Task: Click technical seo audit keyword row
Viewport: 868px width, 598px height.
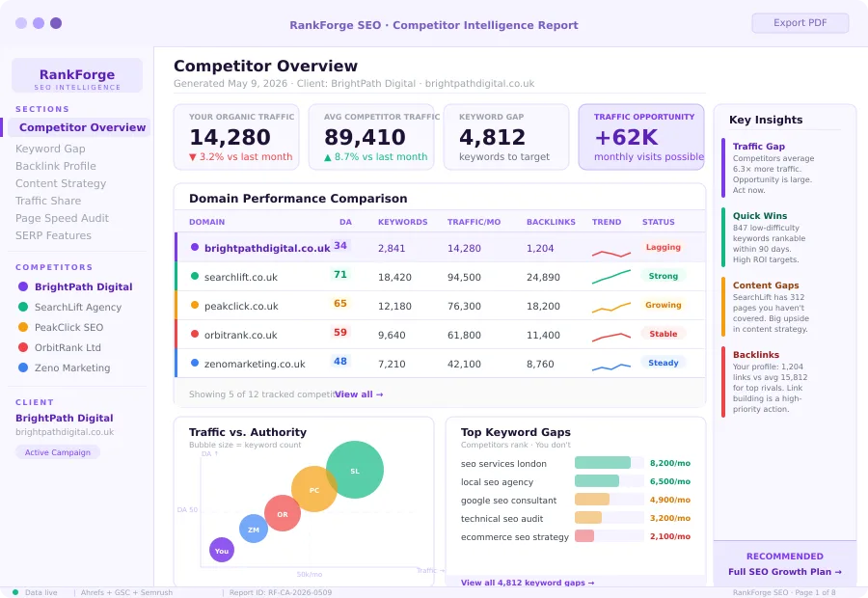Action: [x=576, y=518]
